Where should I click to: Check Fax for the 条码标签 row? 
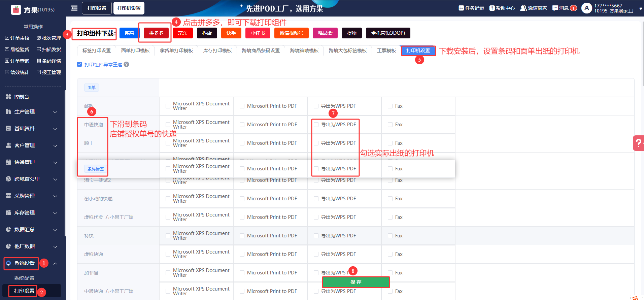(x=390, y=169)
